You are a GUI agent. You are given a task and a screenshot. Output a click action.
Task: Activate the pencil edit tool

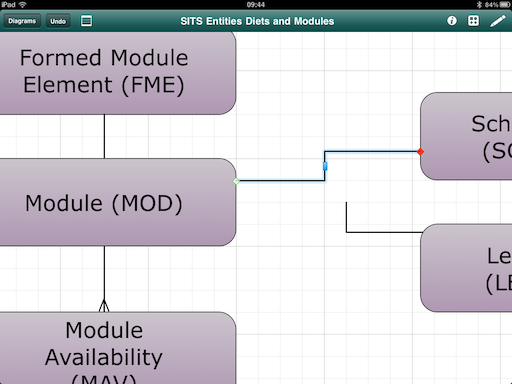(498, 21)
